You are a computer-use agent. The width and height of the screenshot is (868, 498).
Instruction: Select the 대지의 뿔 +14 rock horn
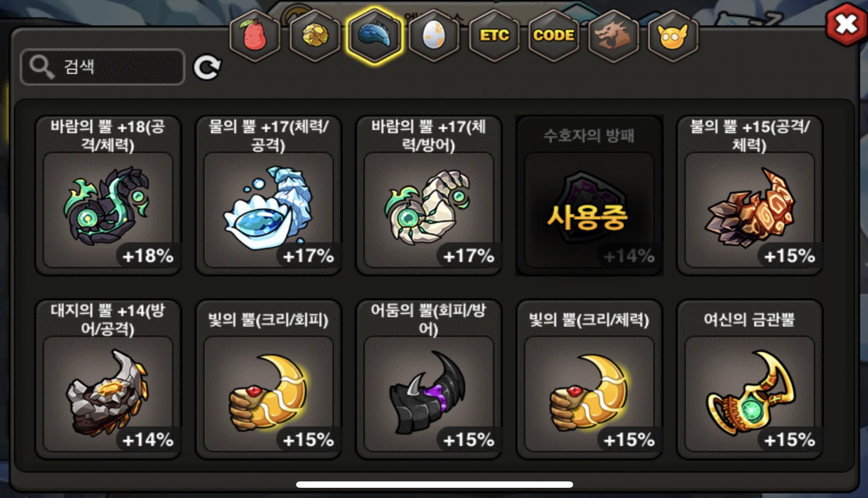(x=108, y=379)
